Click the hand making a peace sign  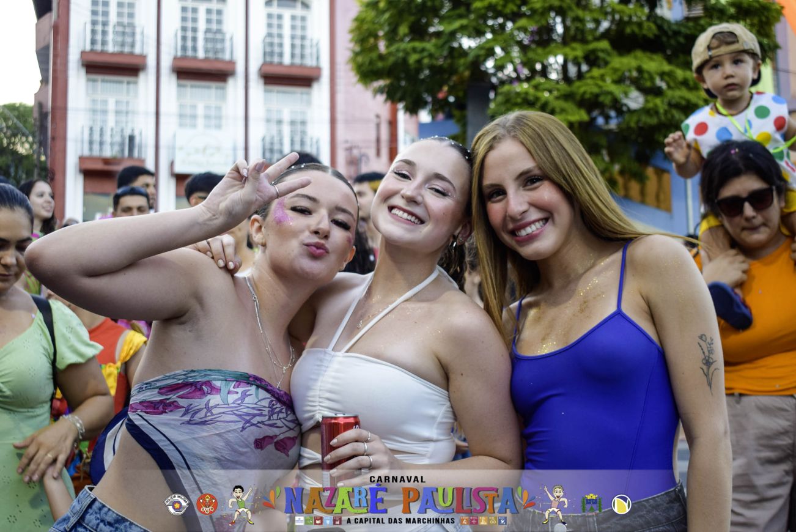pyautogui.click(x=251, y=187)
